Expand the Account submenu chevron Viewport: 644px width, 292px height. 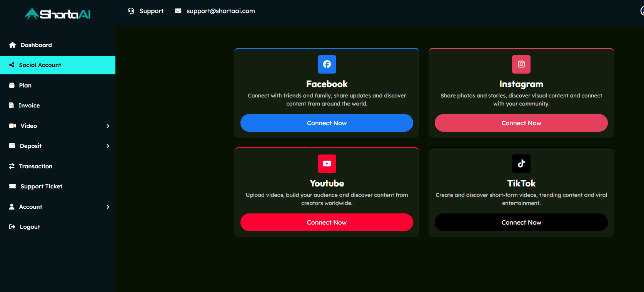tap(108, 207)
